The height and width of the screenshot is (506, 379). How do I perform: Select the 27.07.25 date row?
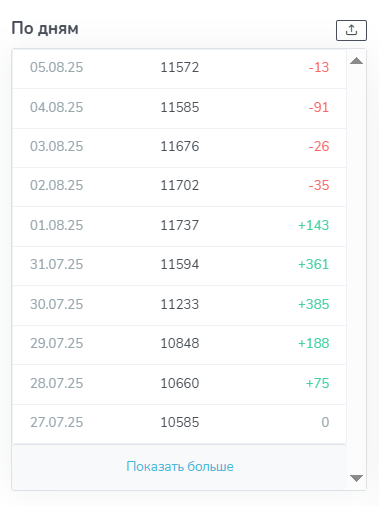[179, 424]
